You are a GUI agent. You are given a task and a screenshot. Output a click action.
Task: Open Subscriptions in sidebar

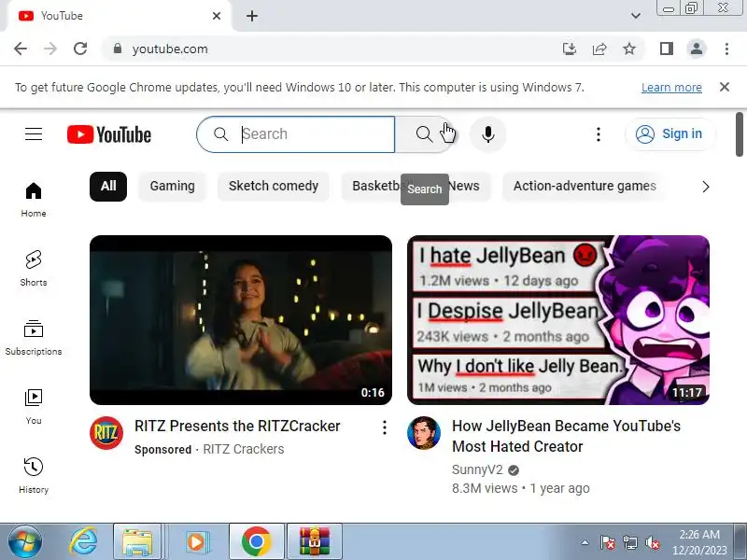34,338
